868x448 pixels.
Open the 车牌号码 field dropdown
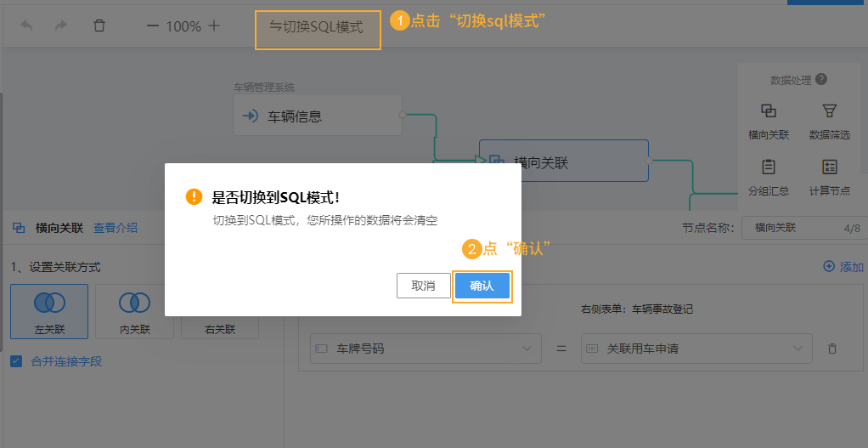click(426, 349)
